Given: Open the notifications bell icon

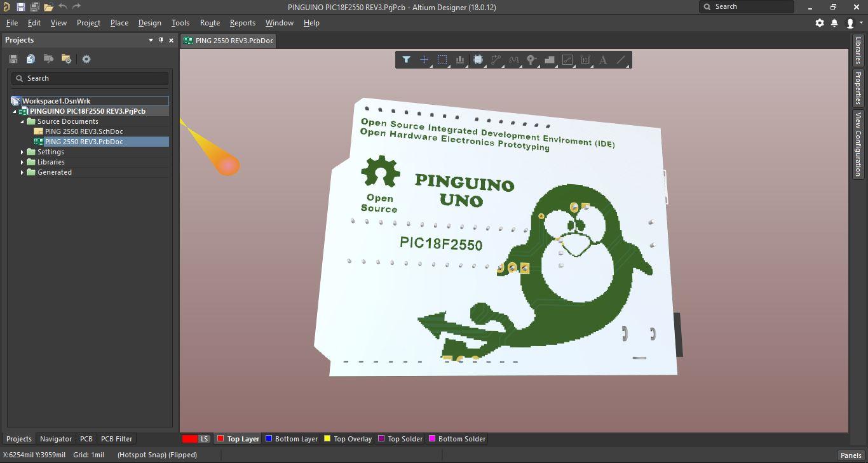Looking at the screenshot, I should pos(835,23).
